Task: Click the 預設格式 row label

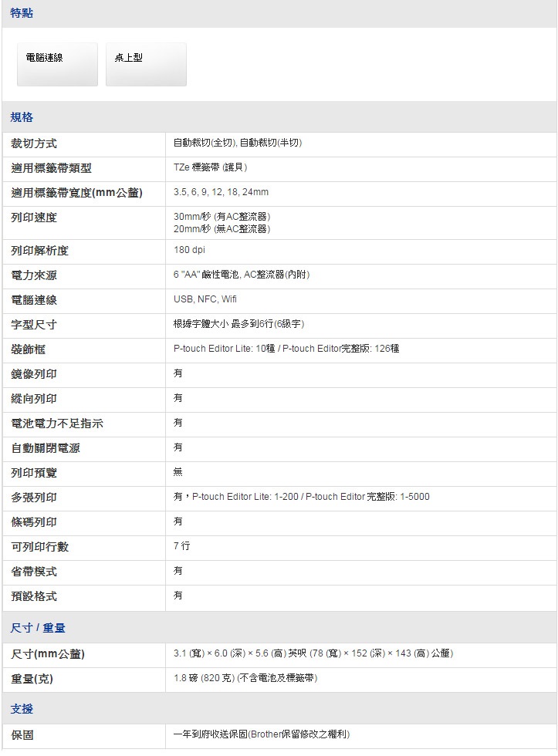Action: tap(34, 596)
